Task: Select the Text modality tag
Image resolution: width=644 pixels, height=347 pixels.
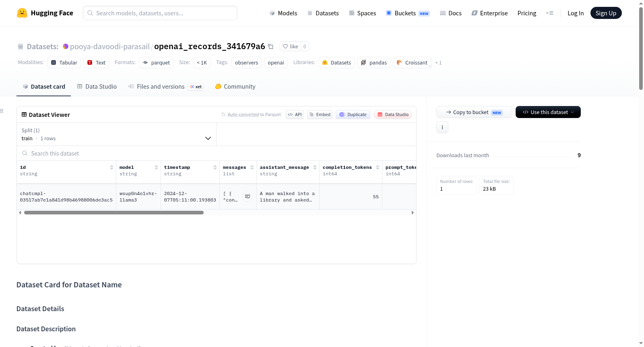Action: [96, 62]
